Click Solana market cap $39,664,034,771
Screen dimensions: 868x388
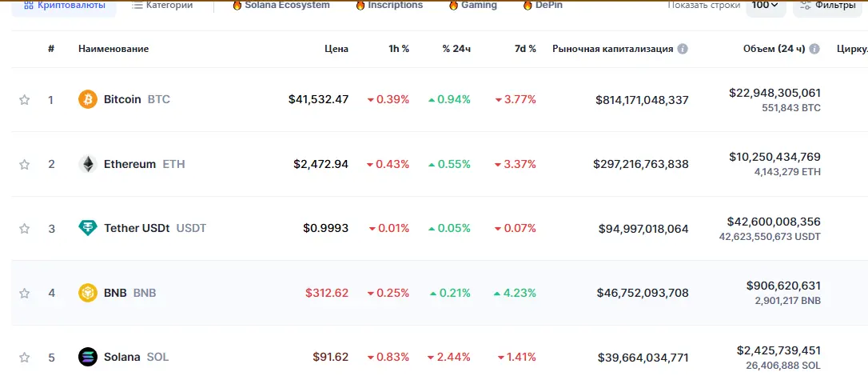click(x=643, y=358)
